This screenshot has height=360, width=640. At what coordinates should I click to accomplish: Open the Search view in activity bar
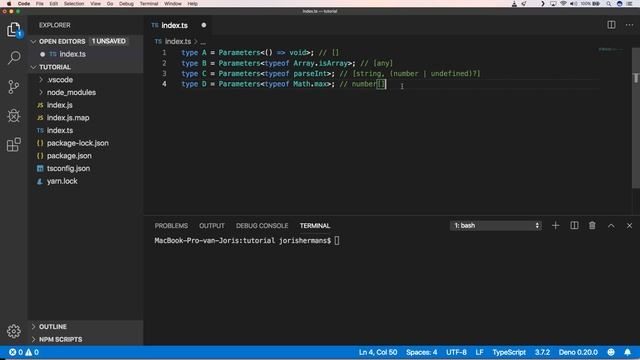click(13, 58)
